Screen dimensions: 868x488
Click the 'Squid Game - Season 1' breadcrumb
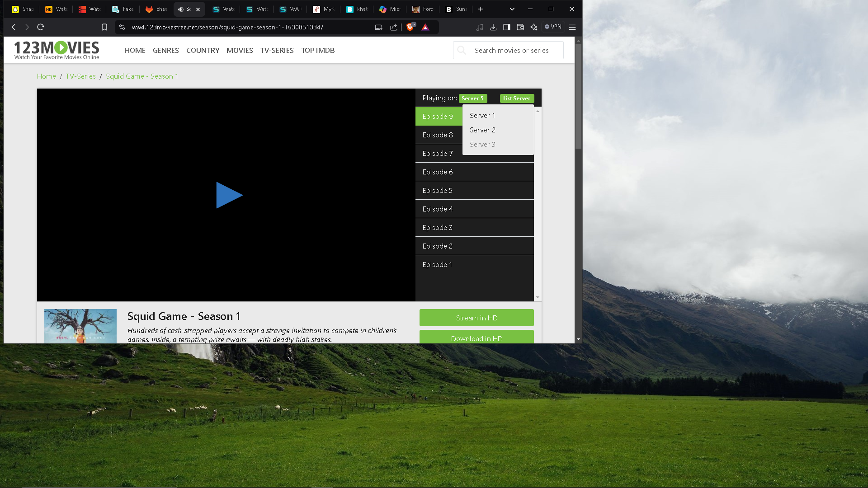tap(142, 76)
